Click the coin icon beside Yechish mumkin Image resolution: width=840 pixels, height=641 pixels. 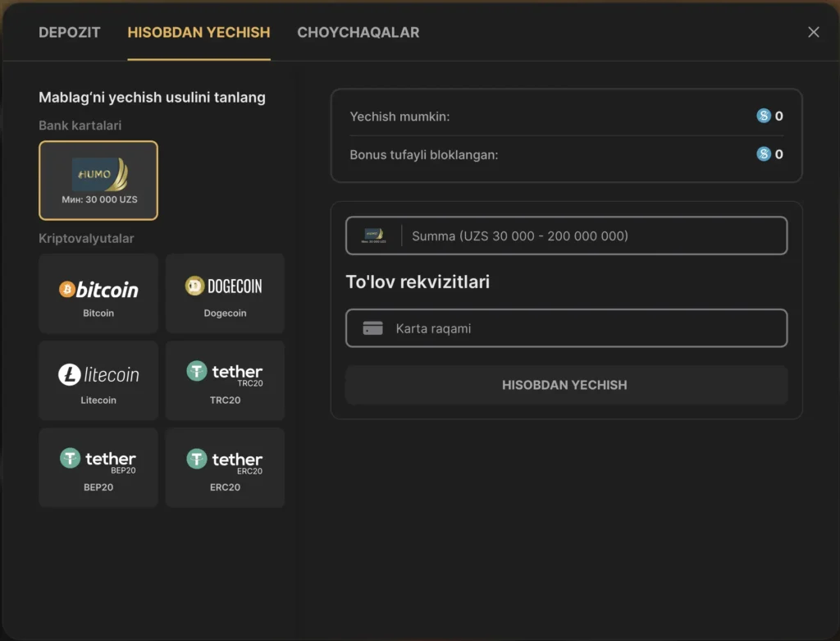(x=764, y=116)
